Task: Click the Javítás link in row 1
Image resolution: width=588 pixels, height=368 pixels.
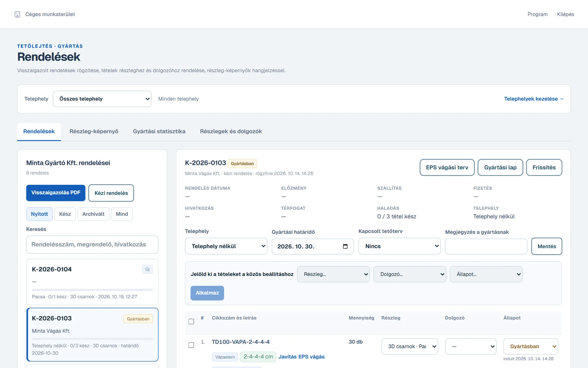Action: (x=287, y=357)
